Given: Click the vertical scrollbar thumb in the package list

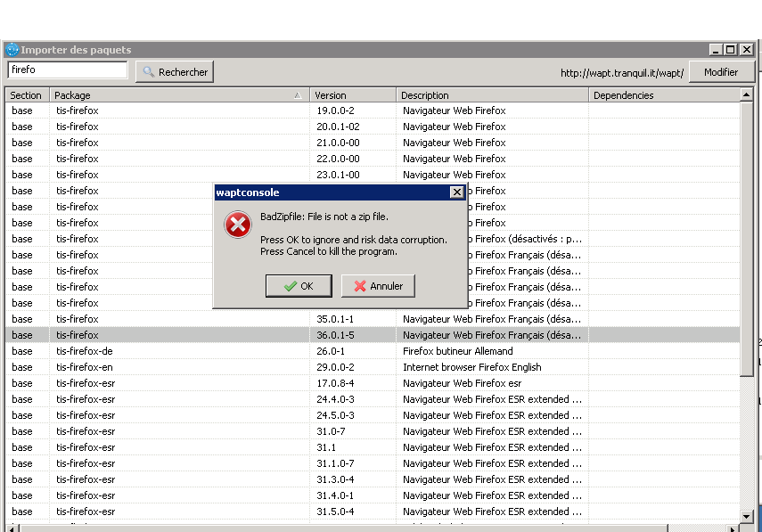Looking at the screenshot, I should pyautogui.click(x=747, y=238).
